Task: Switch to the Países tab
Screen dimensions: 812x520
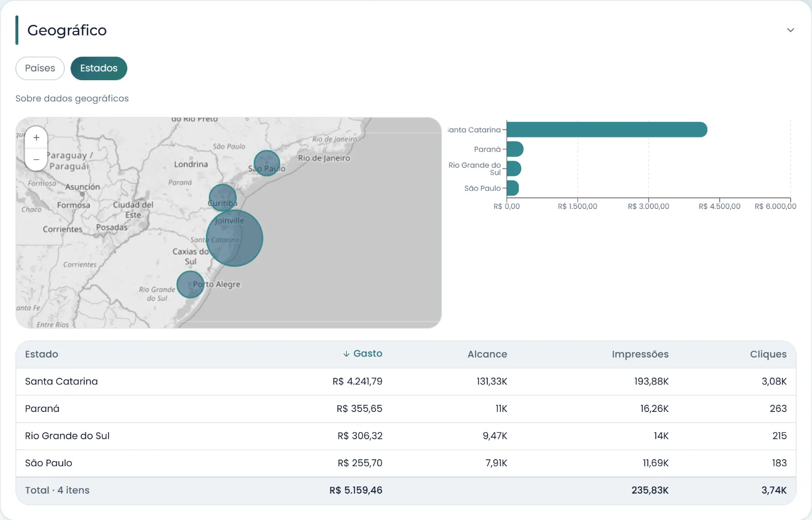Action: (x=40, y=68)
